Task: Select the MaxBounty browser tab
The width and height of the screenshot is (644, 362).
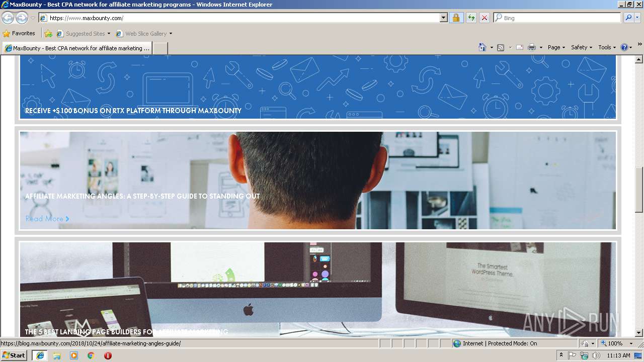Action: [x=77, y=48]
